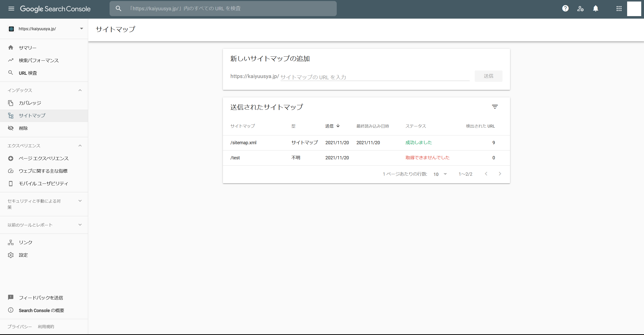Open the filter icon in 送信されたサイトマップ

pyautogui.click(x=495, y=107)
